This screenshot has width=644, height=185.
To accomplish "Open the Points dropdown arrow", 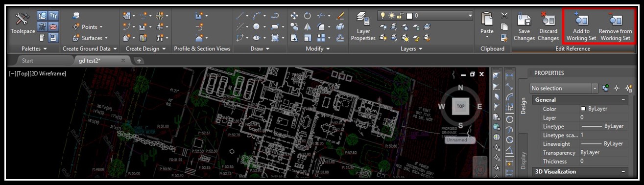I will click(101, 27).
